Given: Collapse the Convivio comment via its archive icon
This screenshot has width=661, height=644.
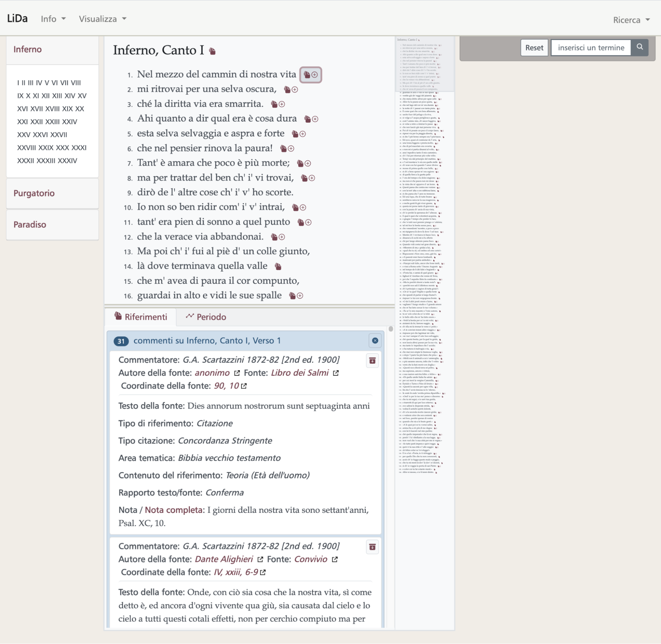Looking at the screenshot, I should click(372, 547).
